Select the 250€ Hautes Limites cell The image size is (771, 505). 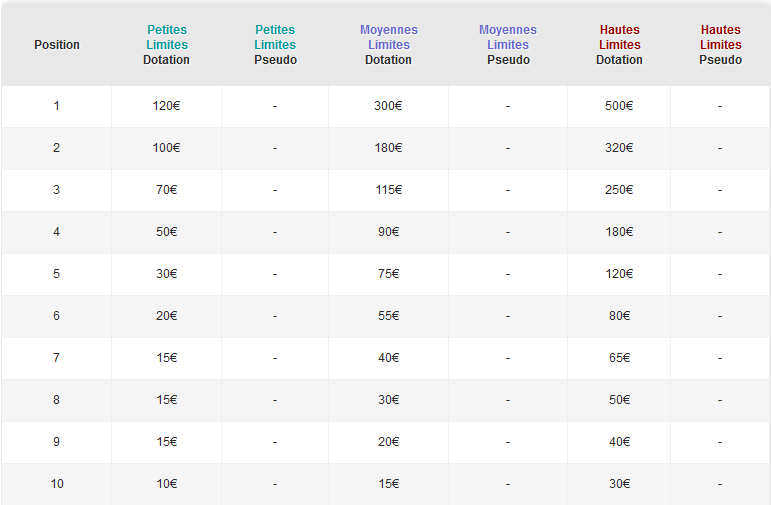619,190
